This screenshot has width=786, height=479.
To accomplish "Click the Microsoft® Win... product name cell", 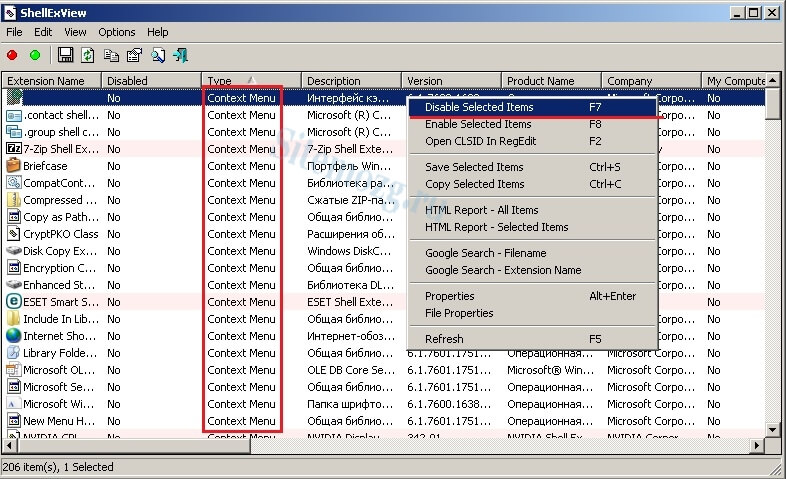I will click(x=550, y=370).
